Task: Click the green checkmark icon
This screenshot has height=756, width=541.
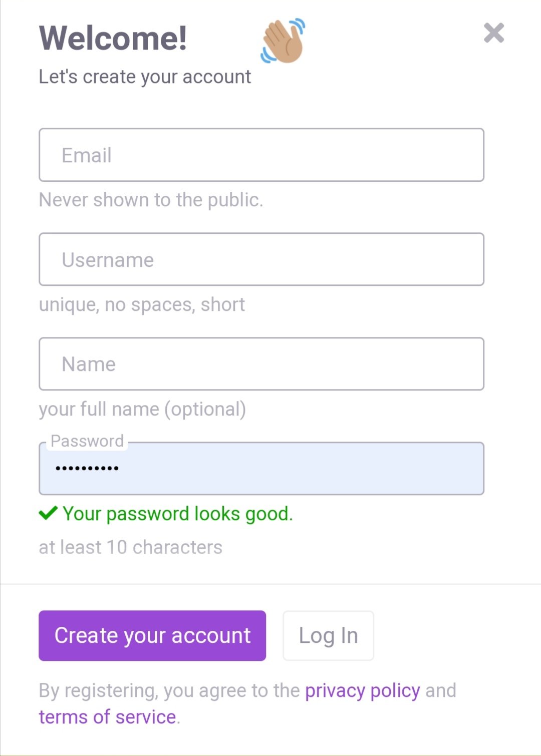Action: pos(48,513)
